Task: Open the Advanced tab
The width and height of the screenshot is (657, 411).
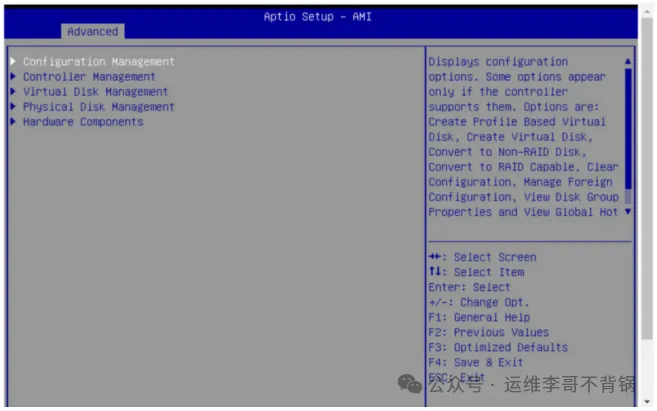Action: [93, 31]
